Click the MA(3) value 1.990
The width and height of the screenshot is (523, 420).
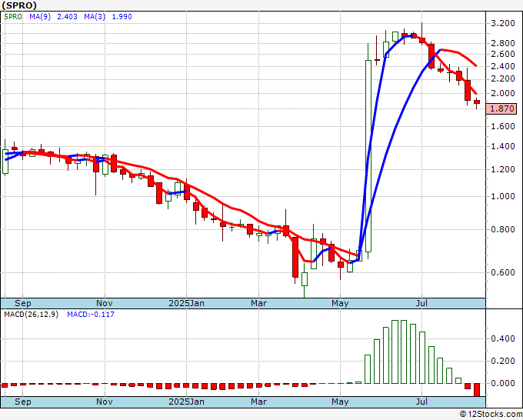(122, 17)
